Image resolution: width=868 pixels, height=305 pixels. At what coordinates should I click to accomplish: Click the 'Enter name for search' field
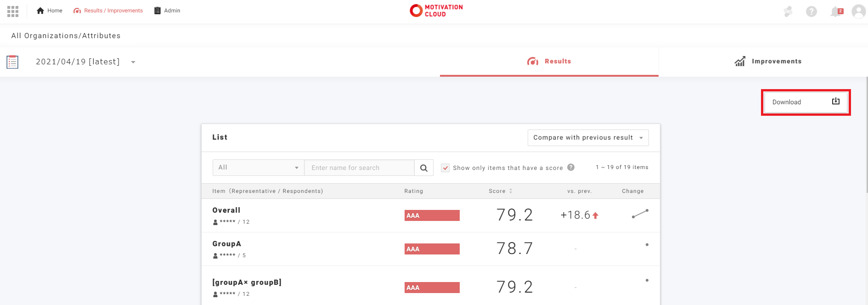click(x=359, y=168)
